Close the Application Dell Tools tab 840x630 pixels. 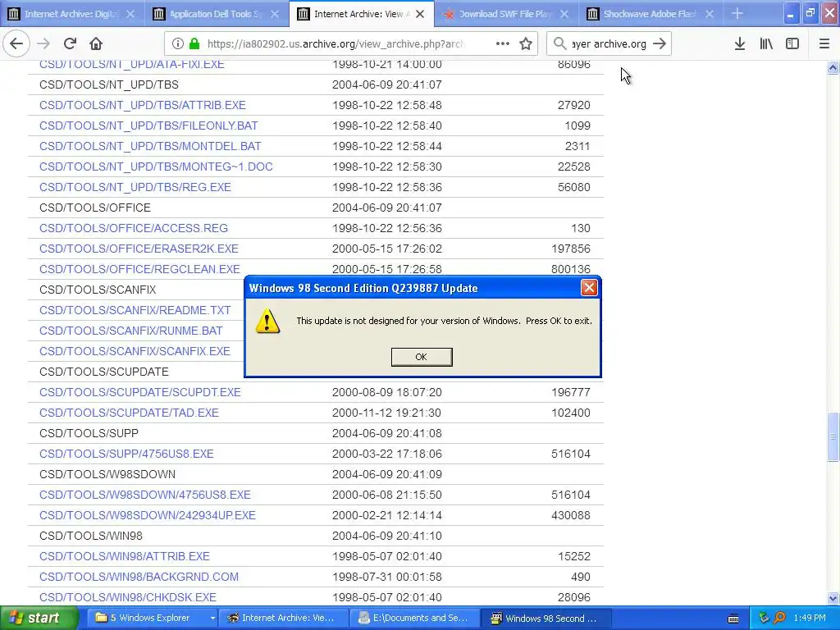click(x=275, y=14)
